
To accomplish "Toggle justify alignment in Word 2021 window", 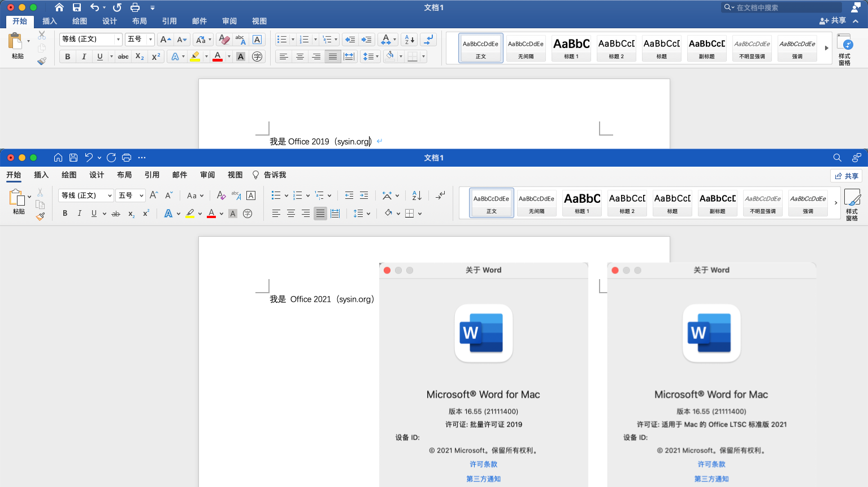I will click(x=320, y=214).
